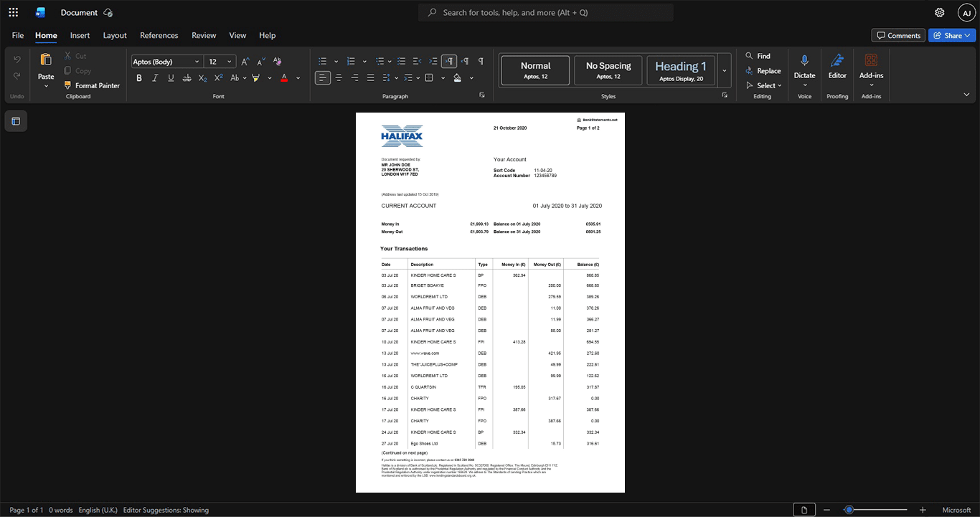980x517 pixels.
Task: Zoom in with the plus button
Action: pyautogui.click(x=923, y=510)
